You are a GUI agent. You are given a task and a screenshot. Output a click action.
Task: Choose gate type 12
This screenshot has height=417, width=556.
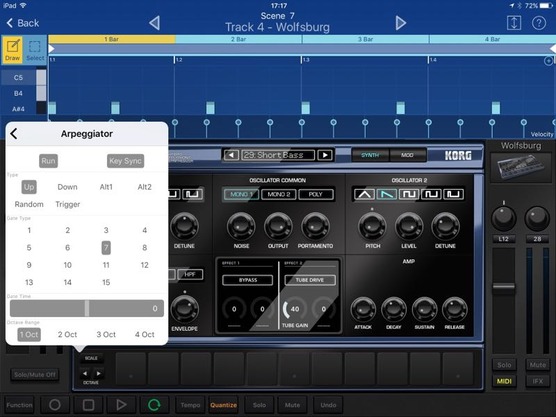point(144,265)
